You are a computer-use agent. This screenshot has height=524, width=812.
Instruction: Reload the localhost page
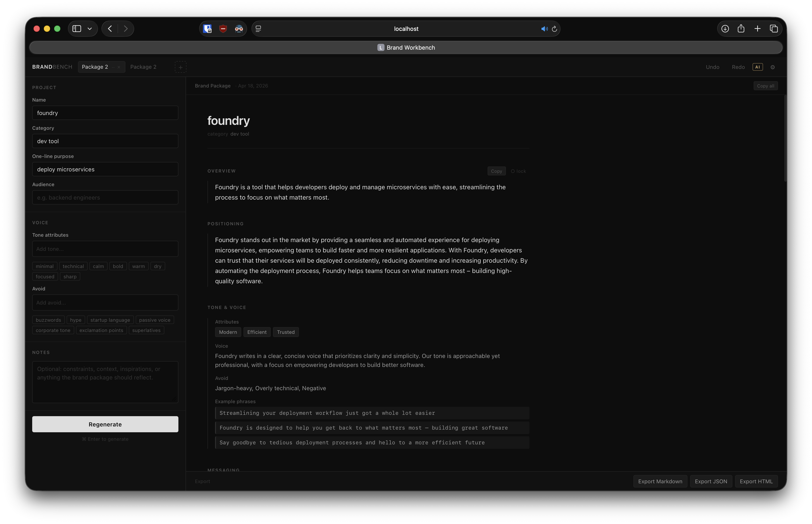click(554, 29)
